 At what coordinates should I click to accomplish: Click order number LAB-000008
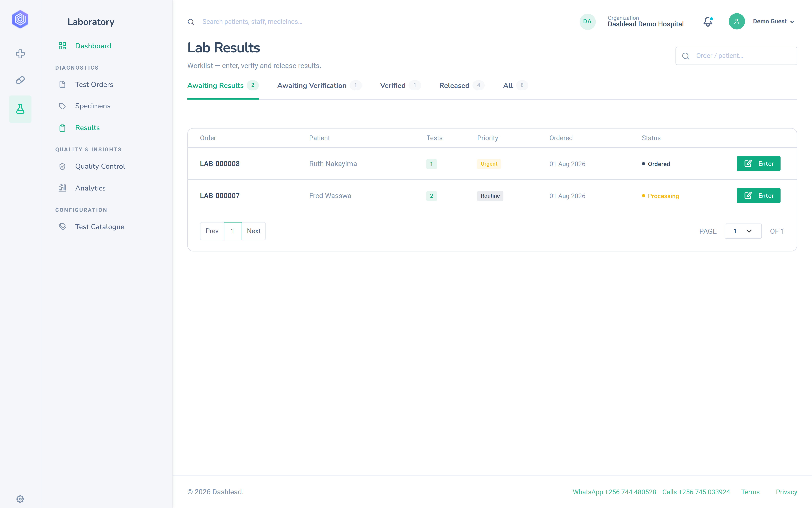220,164
